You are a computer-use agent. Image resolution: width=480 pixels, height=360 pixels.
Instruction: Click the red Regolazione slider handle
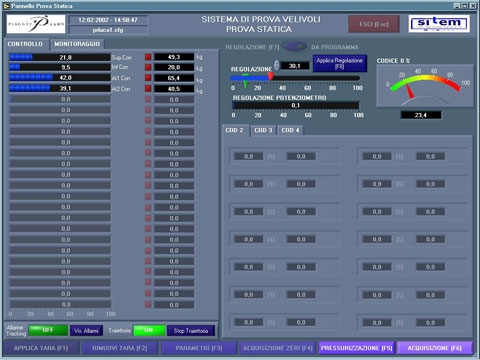click(271, 77)
